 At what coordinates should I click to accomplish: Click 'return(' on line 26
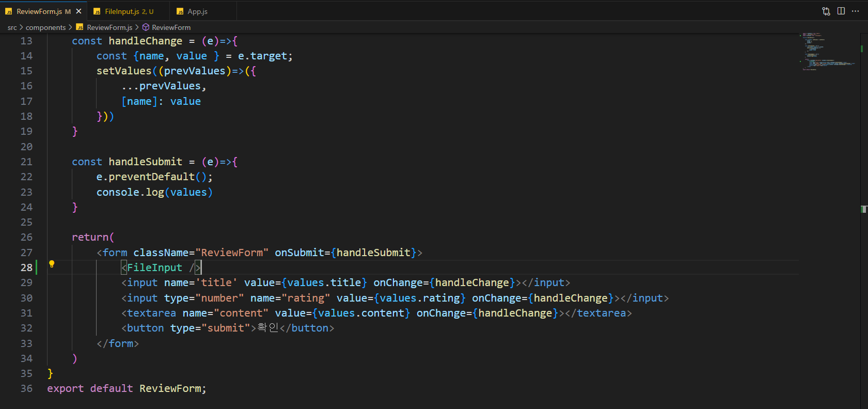[x=93, y=237]
